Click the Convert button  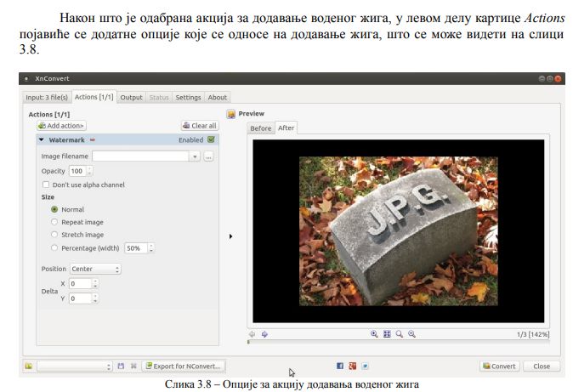500,366
